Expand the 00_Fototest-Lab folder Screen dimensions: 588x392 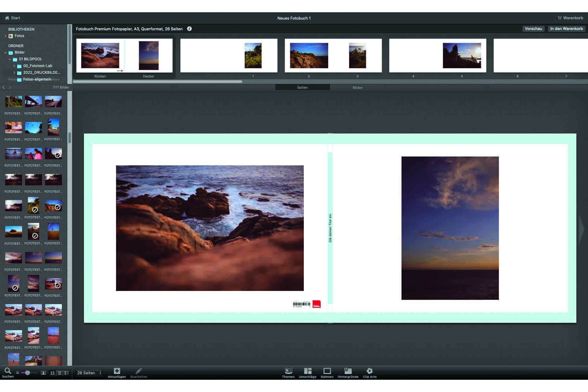point(14,66)
